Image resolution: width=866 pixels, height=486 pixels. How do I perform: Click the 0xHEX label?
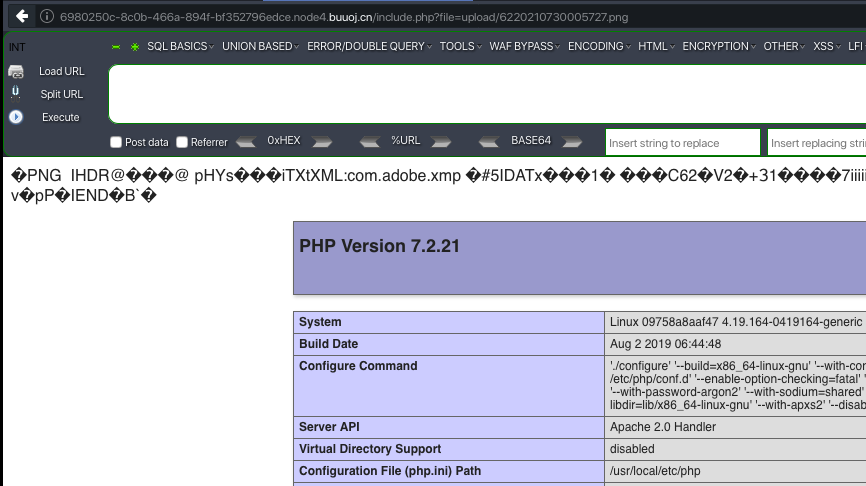click(x=284, y=140)
